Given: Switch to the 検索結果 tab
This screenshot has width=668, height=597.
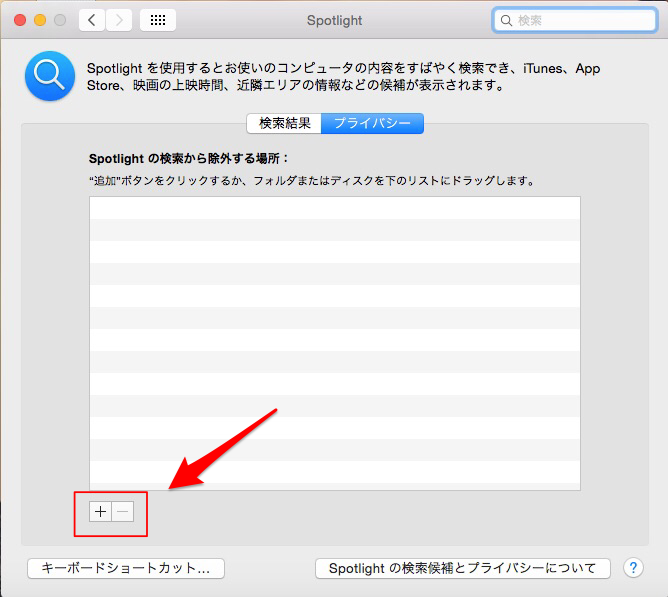Looking at the screenshot, I should 284,124.
